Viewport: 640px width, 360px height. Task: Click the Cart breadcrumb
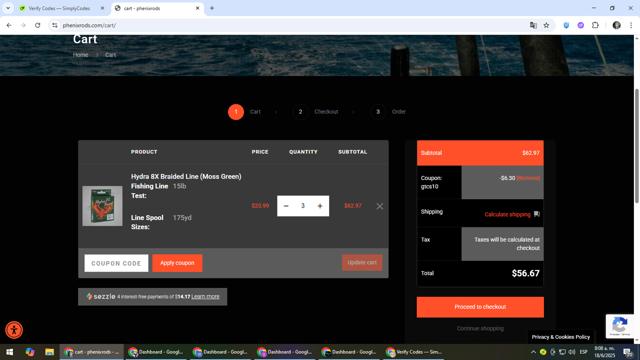pos(110,55)
